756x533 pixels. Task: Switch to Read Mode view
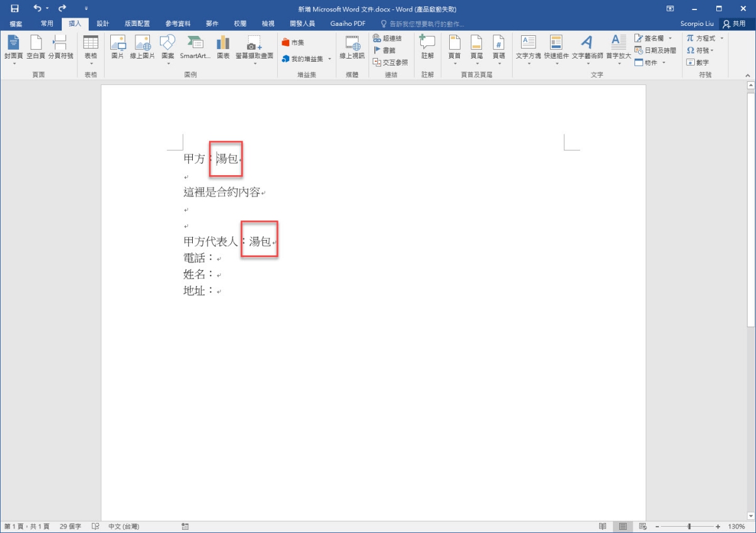[603, 527]
